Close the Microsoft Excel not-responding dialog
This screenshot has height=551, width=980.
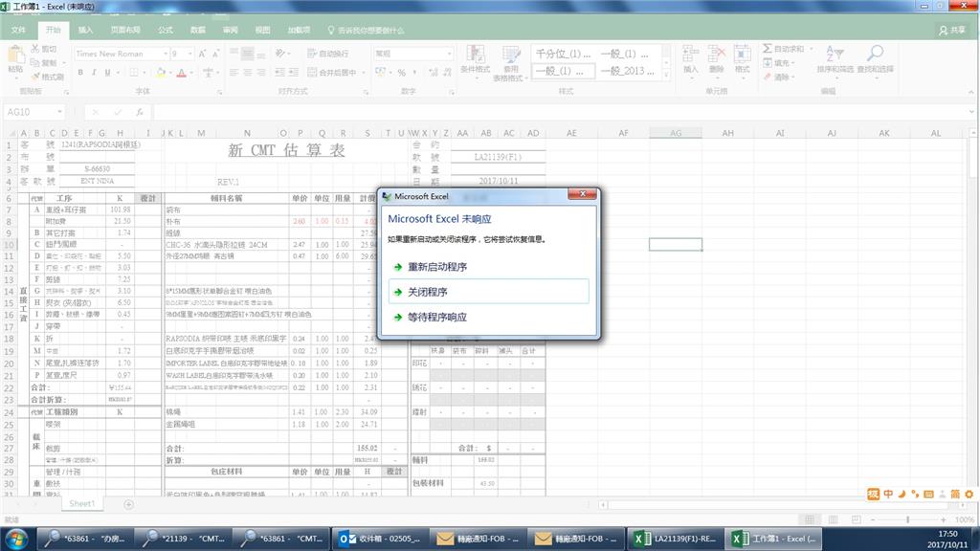click(583, 194)
